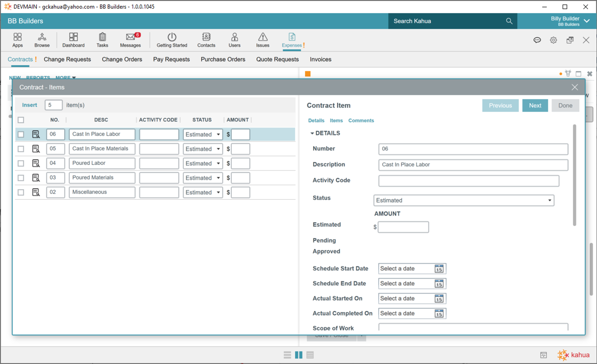This screenshot has width=597, height=364.
Task: Click the Issues warning triangle icon
Action: pos(263,37)
